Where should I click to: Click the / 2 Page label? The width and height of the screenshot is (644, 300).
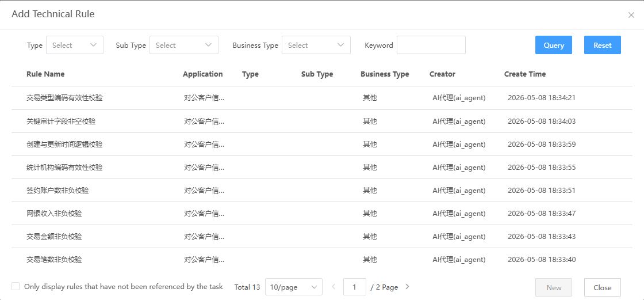tap(385, 287)
